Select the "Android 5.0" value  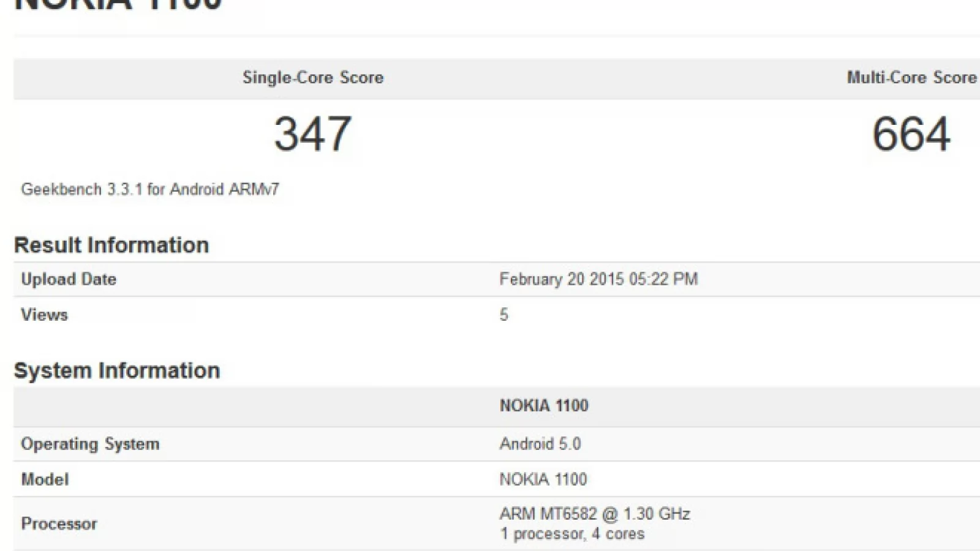[x=540, y=444]
